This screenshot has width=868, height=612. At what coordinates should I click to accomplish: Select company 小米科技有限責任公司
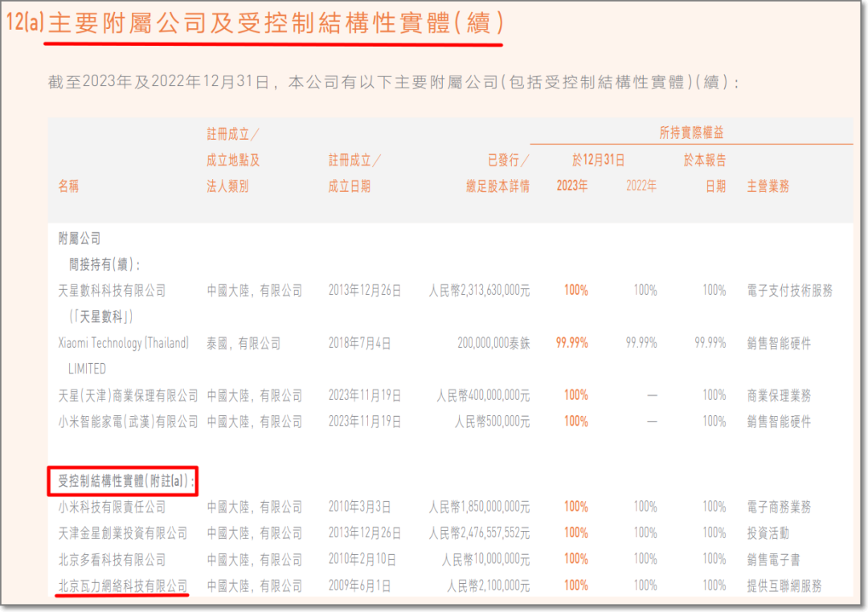(113, 507)
